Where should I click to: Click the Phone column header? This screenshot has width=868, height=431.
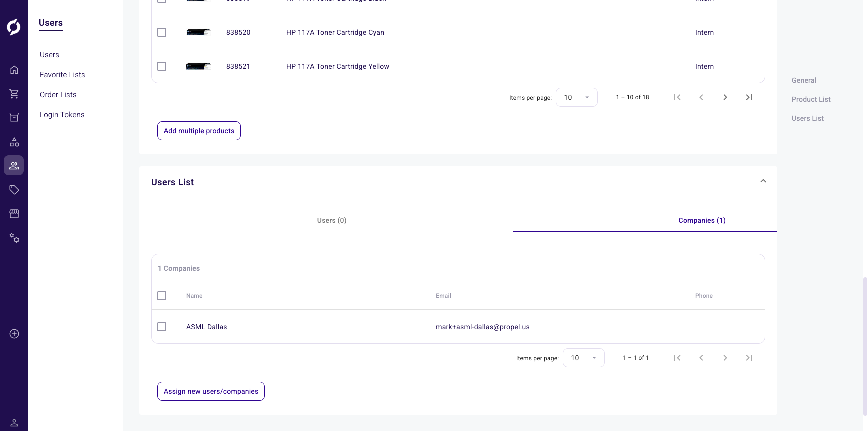704,296
